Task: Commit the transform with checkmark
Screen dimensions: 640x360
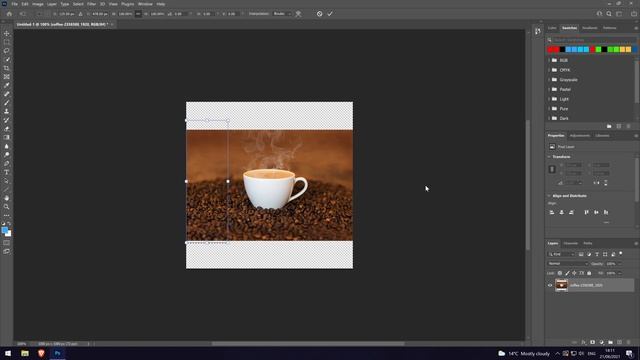Action: tap(330, 14)
